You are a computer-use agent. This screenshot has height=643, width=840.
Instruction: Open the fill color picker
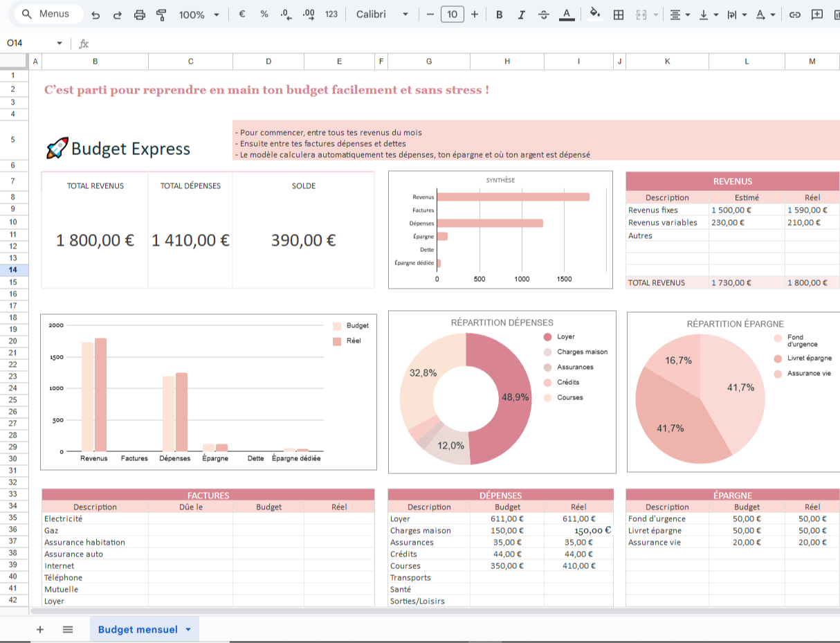[594, 15]
